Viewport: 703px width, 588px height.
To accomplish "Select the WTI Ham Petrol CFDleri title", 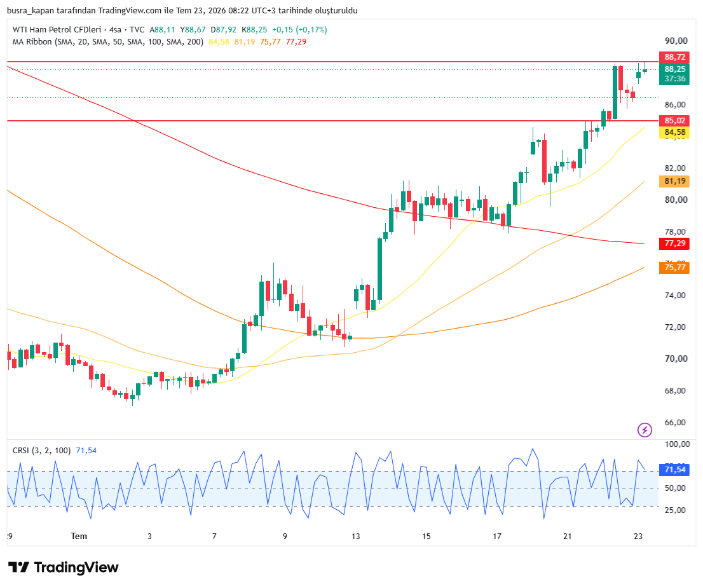I will [x=57, y=30].
